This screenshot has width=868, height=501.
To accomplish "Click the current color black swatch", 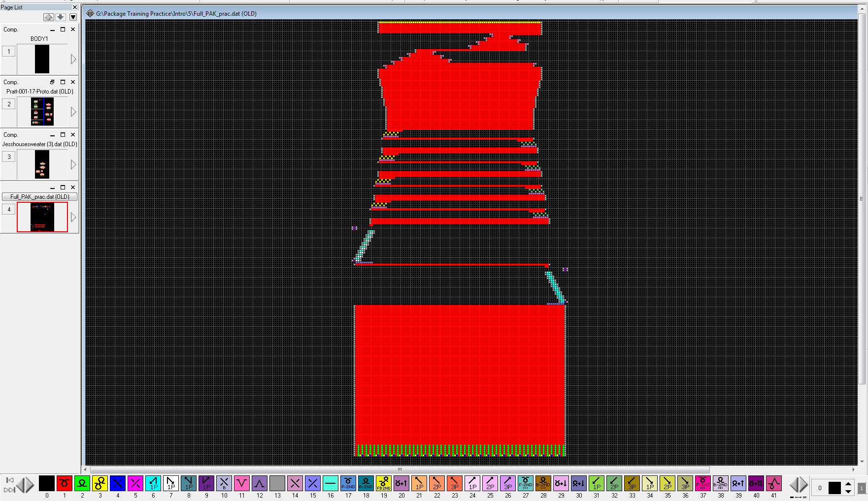I will coord(835,488).
